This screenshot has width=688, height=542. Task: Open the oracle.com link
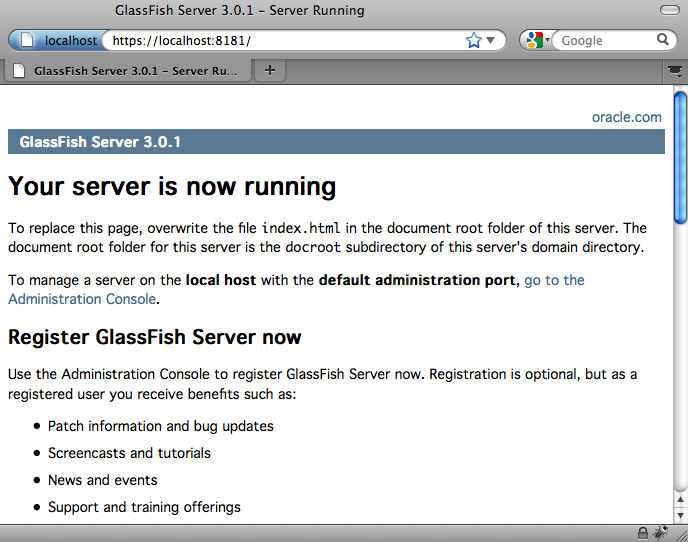tap(626, 117)
